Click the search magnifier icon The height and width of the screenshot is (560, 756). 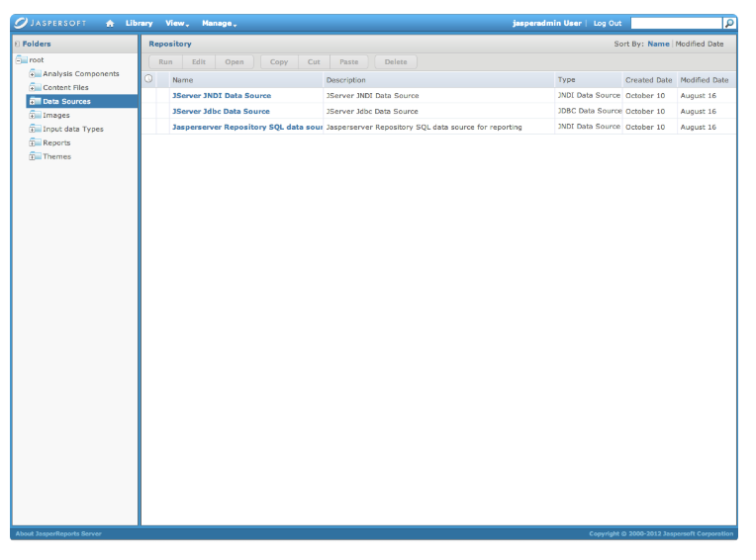pyautogui.click(x=729, y=23)
